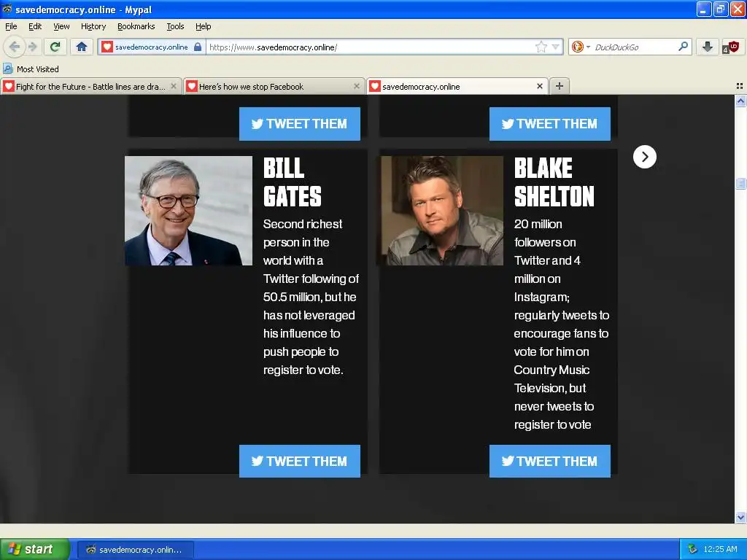Open the History menu
The height and width of the screenshot is (560, 747).
pos(93,26)
